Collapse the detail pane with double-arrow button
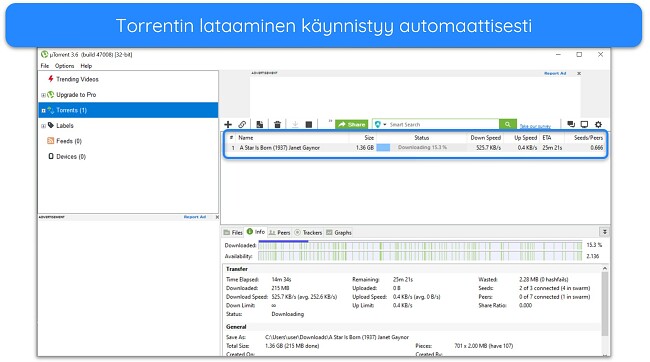 605,232
